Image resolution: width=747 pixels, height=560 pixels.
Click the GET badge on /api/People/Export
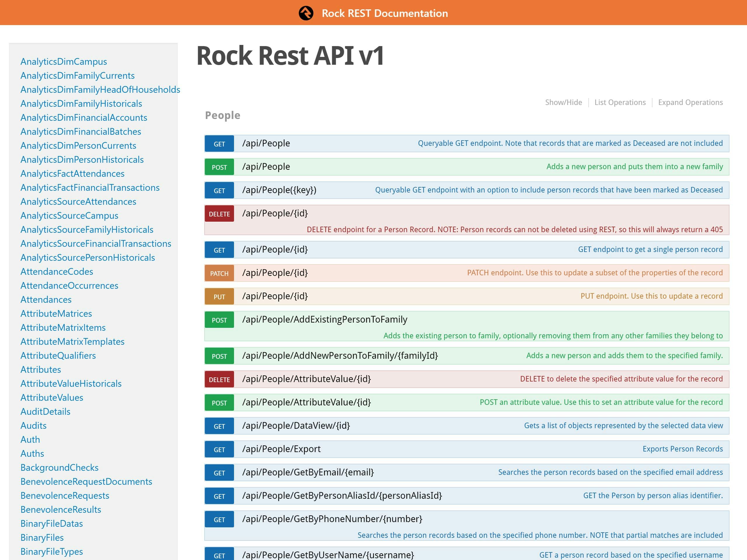[x=219, y=449]
